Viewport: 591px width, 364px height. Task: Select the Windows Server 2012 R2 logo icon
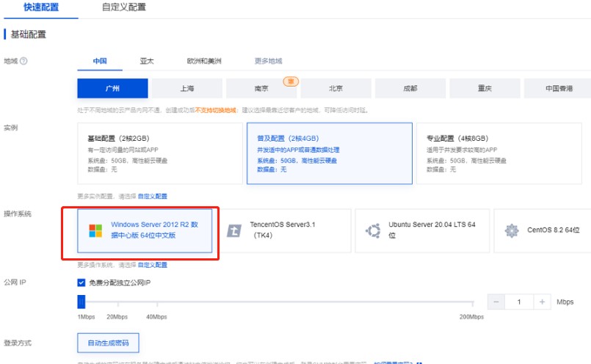pos(95,231)
